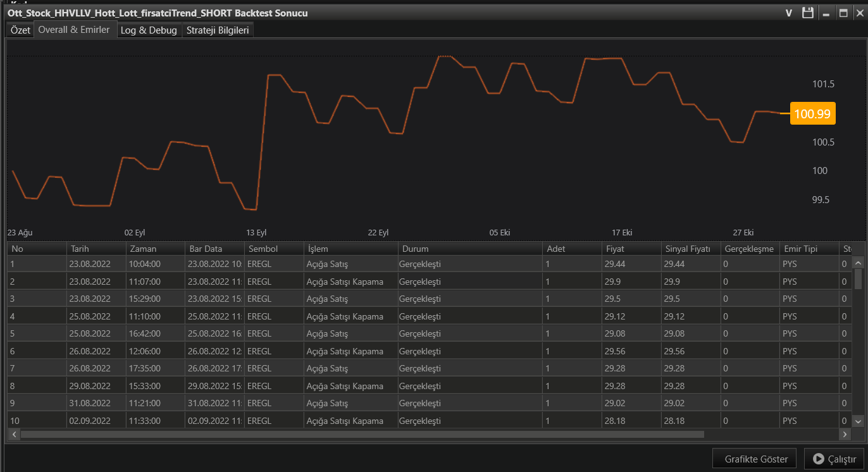The image size is (868, 472).
Task: Close the Backtest Sonucu window
Action: [x=859, y=13]
